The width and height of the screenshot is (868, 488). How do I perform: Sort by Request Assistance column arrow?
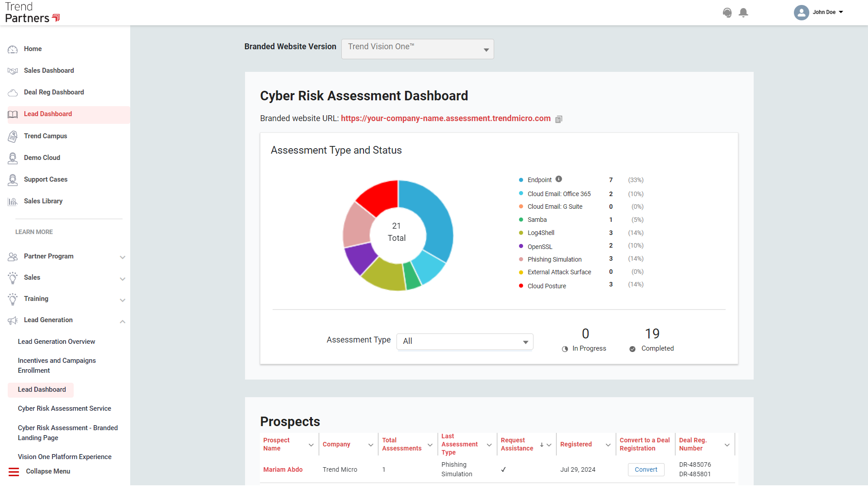click(542, 445)
